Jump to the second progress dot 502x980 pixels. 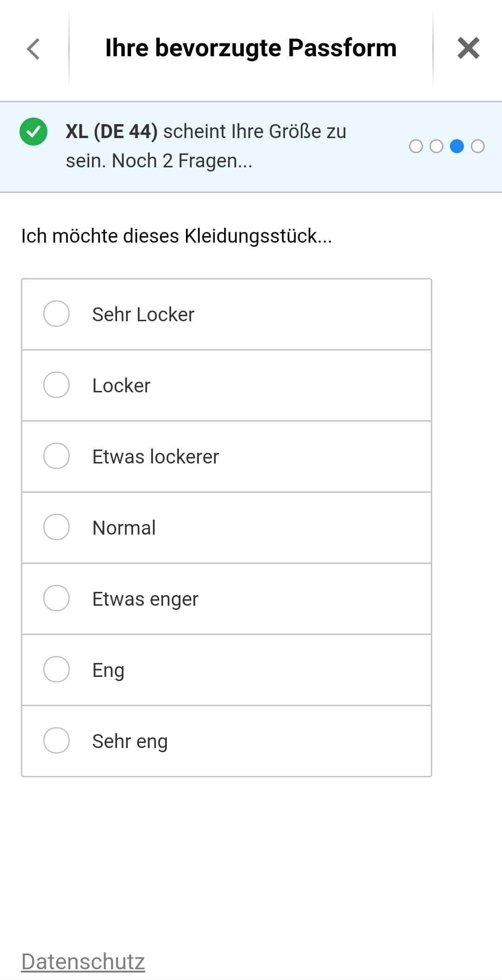click(436, 146)
